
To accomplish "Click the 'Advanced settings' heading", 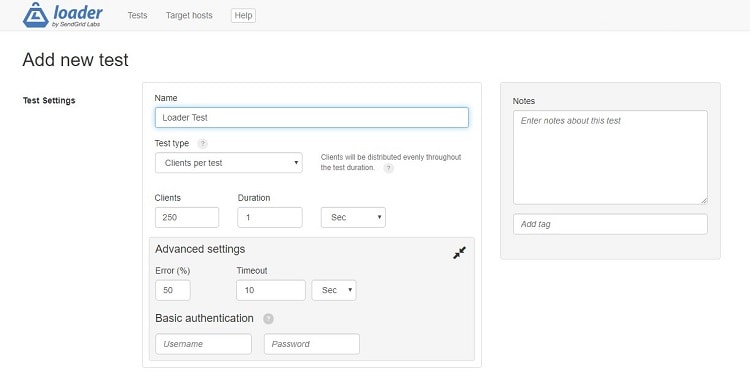I will point(200,249).
